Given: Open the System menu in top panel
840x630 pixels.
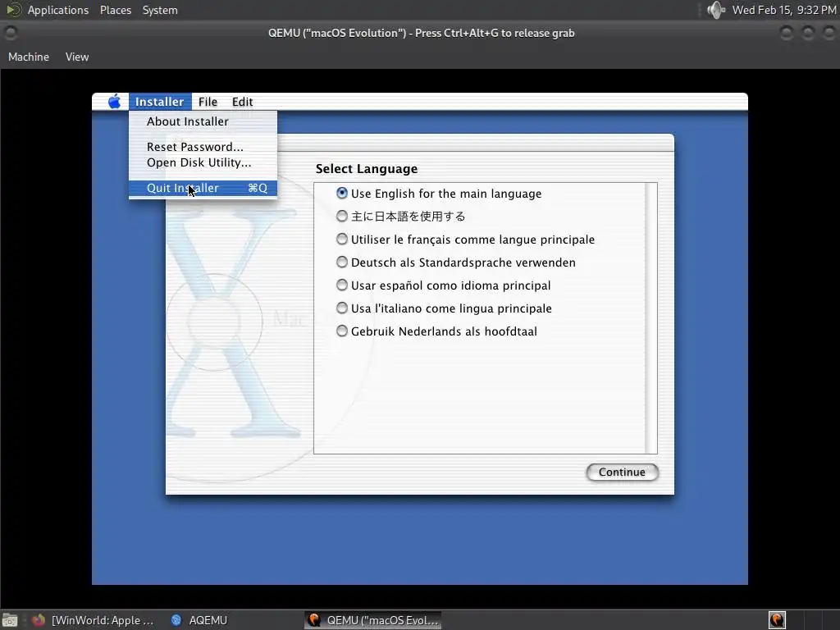Looking at the screenshot, I should tap(160, 10).
